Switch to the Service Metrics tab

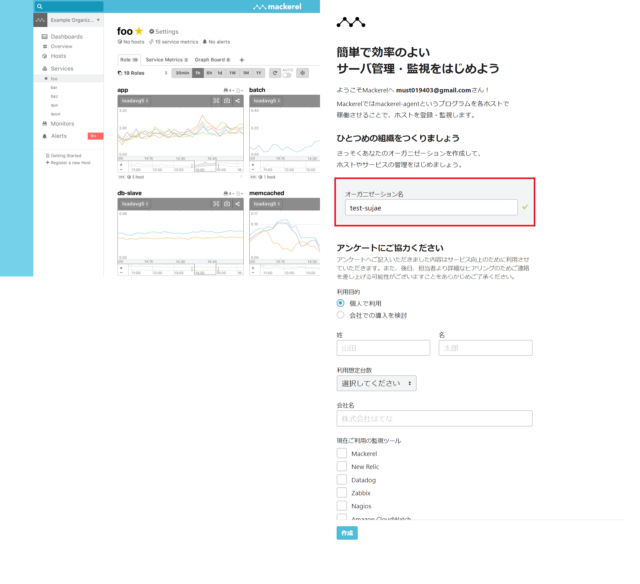click(167, 60)
